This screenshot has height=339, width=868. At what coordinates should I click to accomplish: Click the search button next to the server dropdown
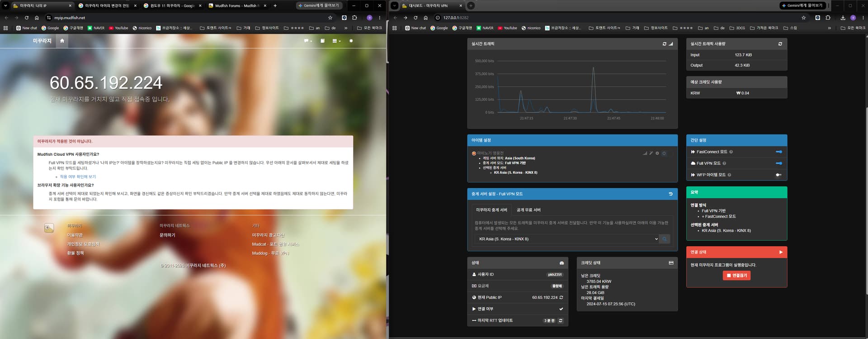click(x=665, y=239)
